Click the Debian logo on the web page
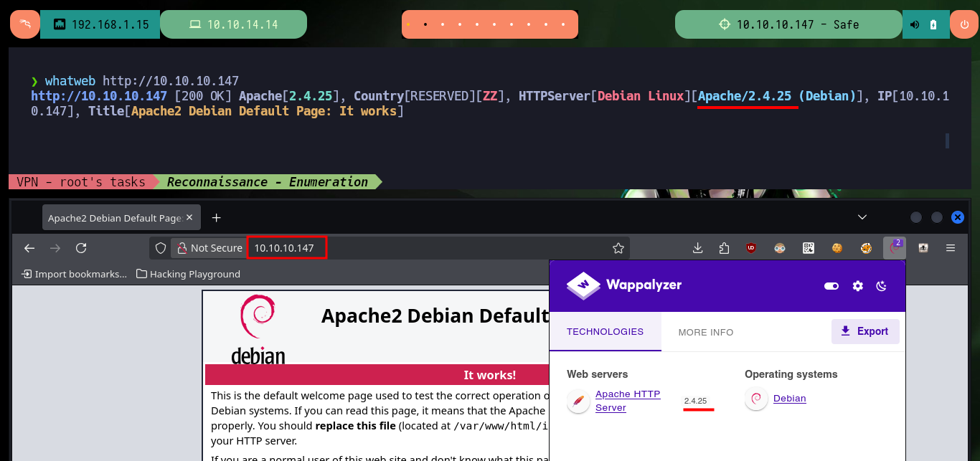This screenshot has height=461, width=980. point(258,329)
